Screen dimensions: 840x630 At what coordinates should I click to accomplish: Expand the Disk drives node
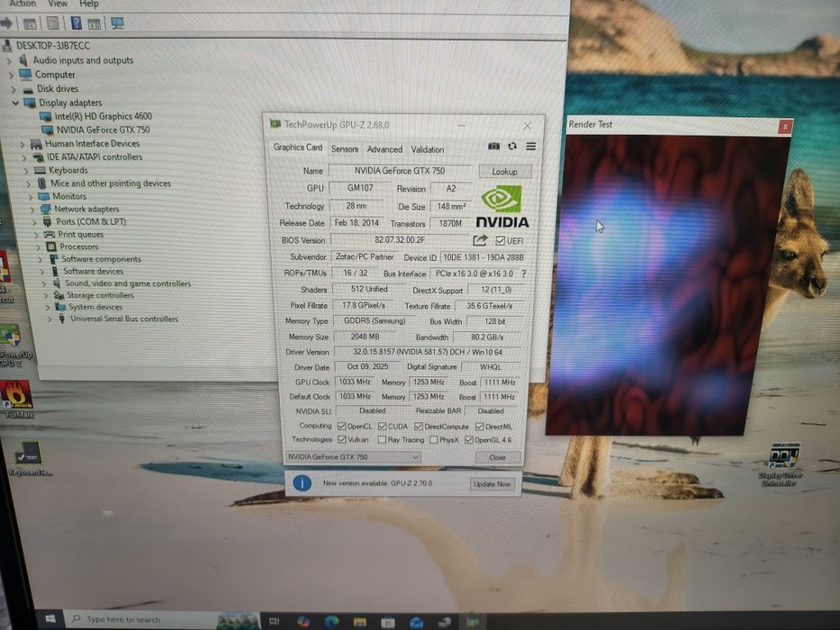tap(14, 89)
